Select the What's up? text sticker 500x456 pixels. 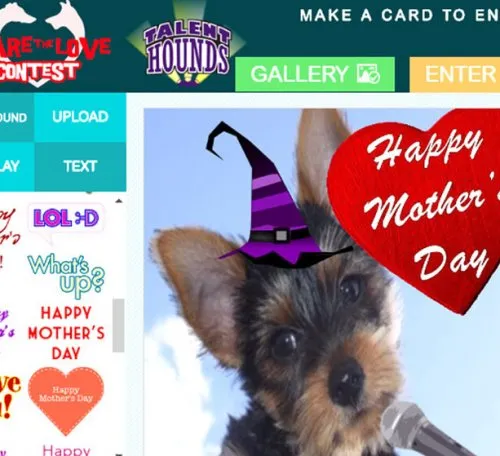(x=66, y=275)
